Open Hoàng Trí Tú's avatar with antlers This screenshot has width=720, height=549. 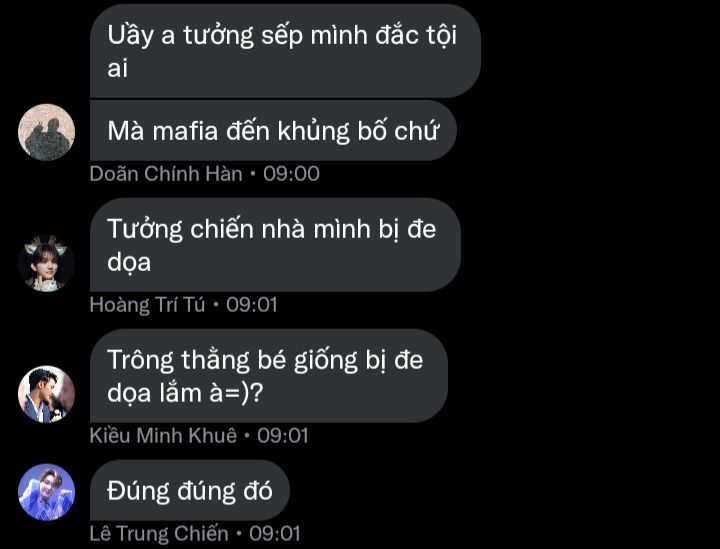[x=46, y=263]
